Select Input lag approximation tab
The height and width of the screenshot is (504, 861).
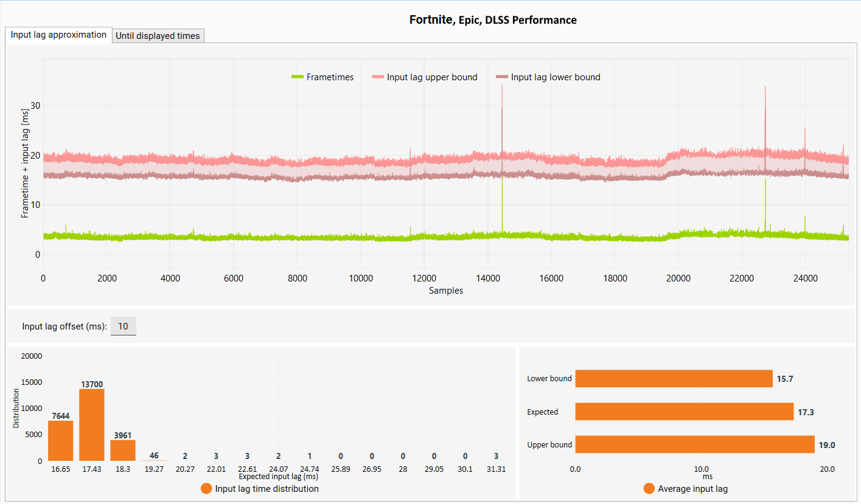click(58, 35)
